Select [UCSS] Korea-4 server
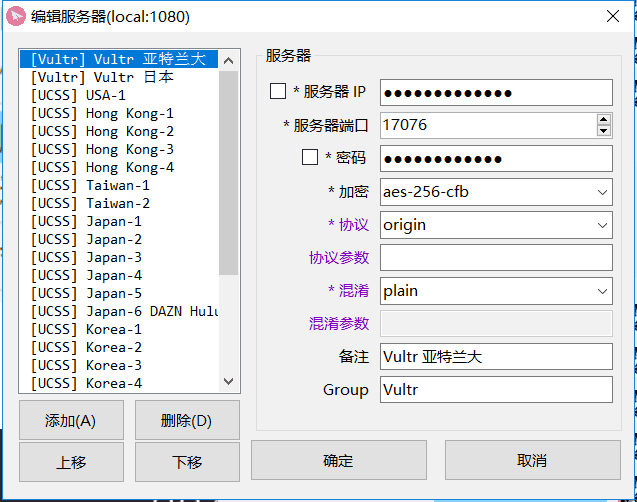 tap(119, 383)
